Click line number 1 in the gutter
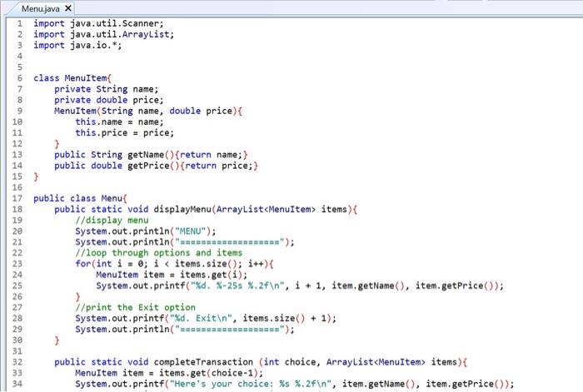This screenshot has height=392, width=583. 20,23
